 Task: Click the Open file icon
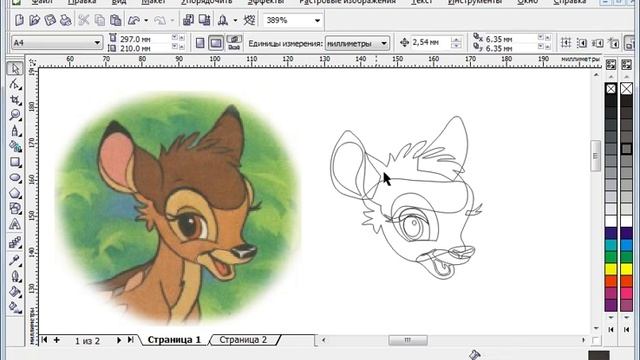point(34,20)
